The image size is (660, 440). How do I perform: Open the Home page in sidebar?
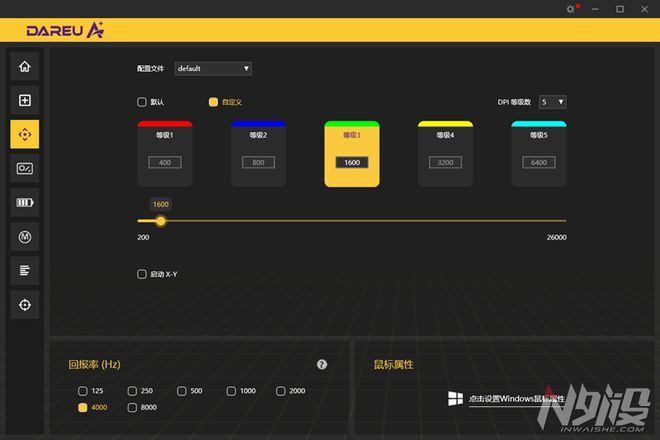25,67
